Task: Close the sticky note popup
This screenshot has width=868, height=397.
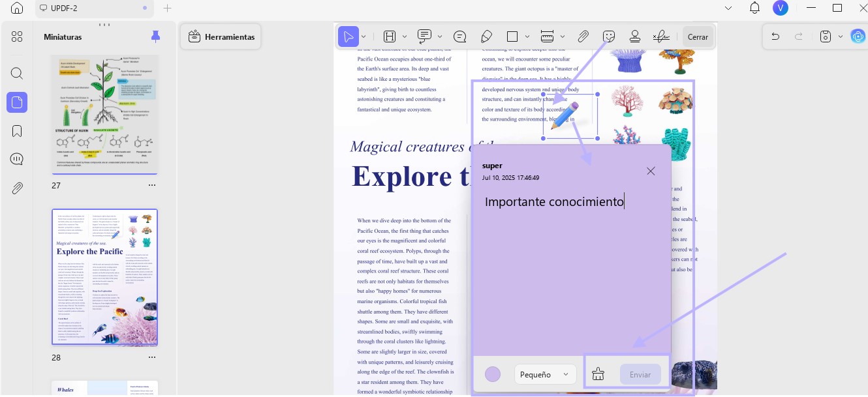Action: tap(651, 171)
